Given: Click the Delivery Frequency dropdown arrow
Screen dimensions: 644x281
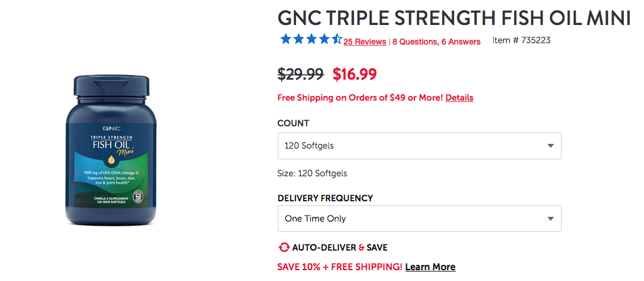Looking at the screenshot, I should point(550,219).
